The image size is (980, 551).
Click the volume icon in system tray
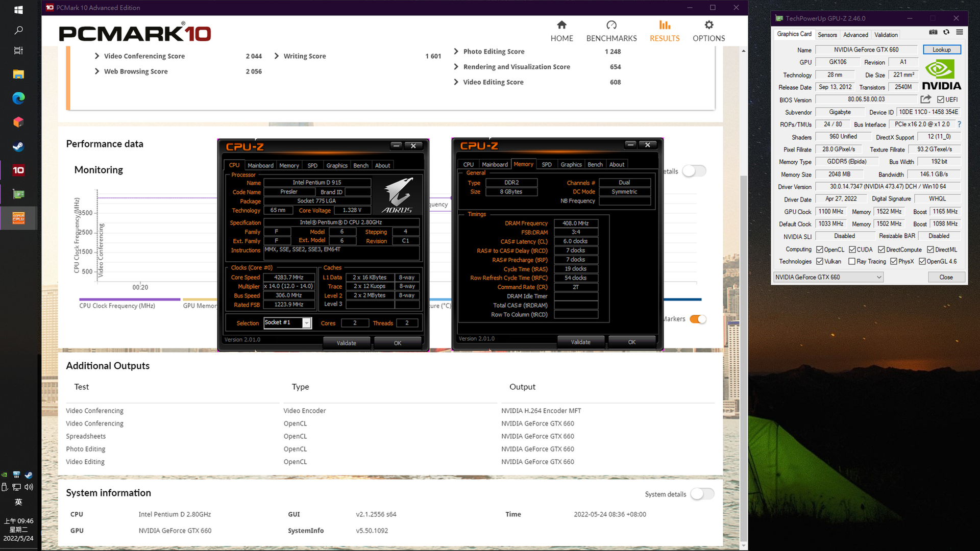click(29, 487)
